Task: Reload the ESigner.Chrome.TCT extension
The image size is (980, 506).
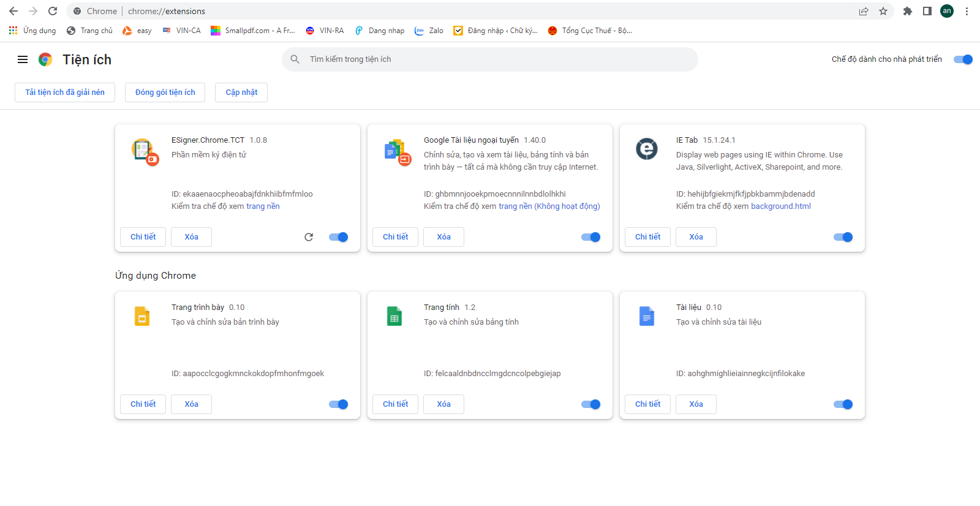Action: pyautogui.click(x=309, y=237)
